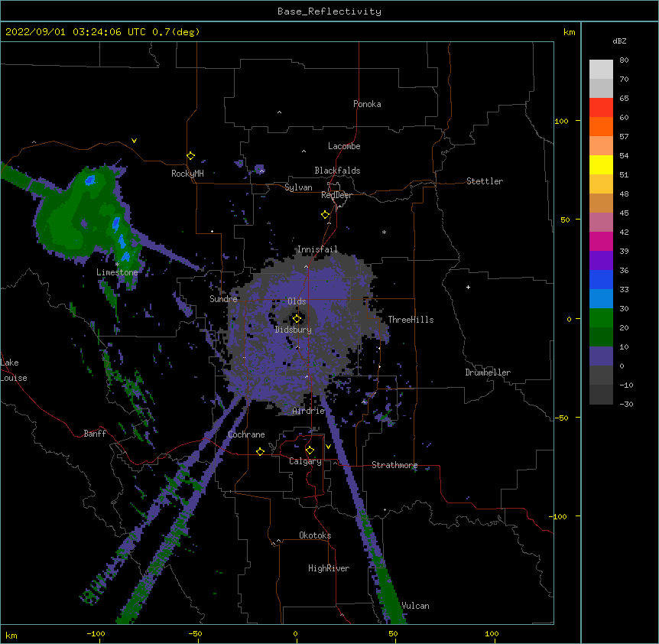Click the 100 tick label on right axis

(x=561, y=122)
